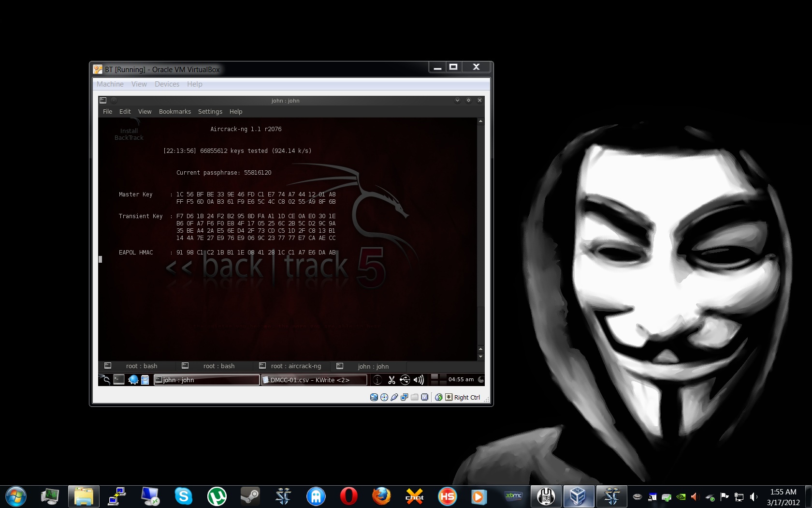Open Windows Explorer from the taskbar
Screen dimensions: 812x508
coord(84,496)
